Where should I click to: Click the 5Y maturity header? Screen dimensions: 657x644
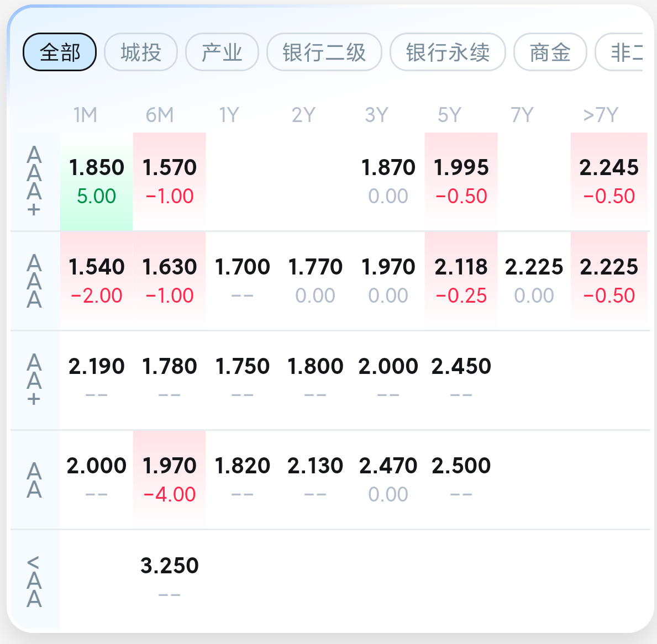(x=449, y=115)
